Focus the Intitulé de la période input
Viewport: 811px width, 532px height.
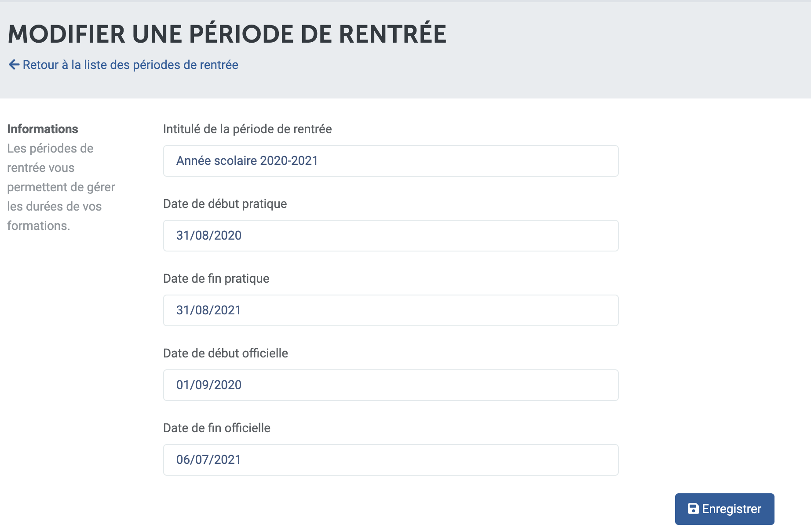(391, 161)
